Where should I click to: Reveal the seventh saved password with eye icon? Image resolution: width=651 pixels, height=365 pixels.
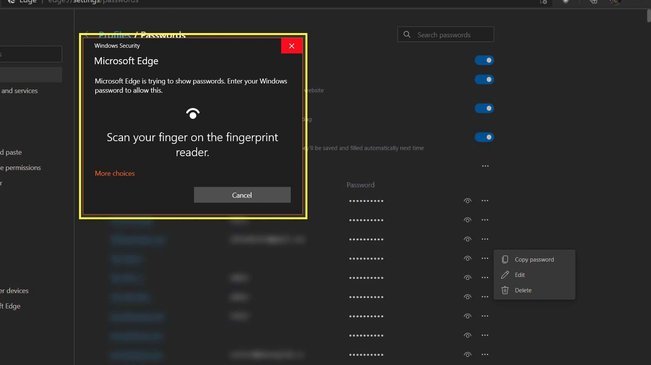point(467,316)
